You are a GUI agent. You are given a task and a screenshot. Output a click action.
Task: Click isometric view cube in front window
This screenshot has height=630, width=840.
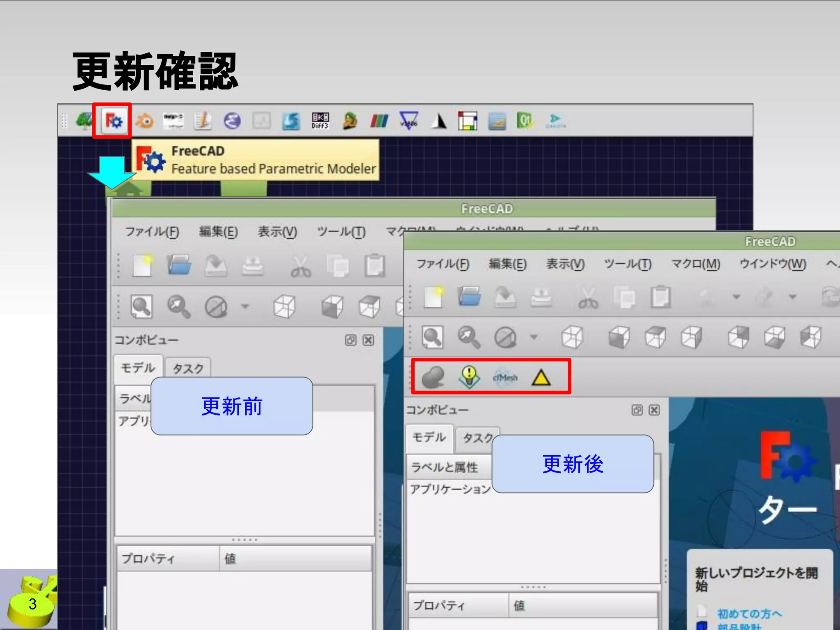point(572,337)
